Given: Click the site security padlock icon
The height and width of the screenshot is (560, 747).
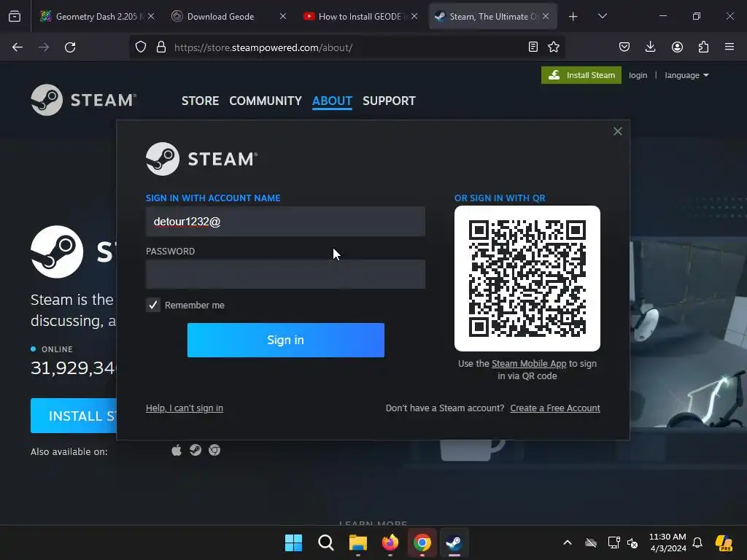Looking at the screenshot, I should [161, 47].
